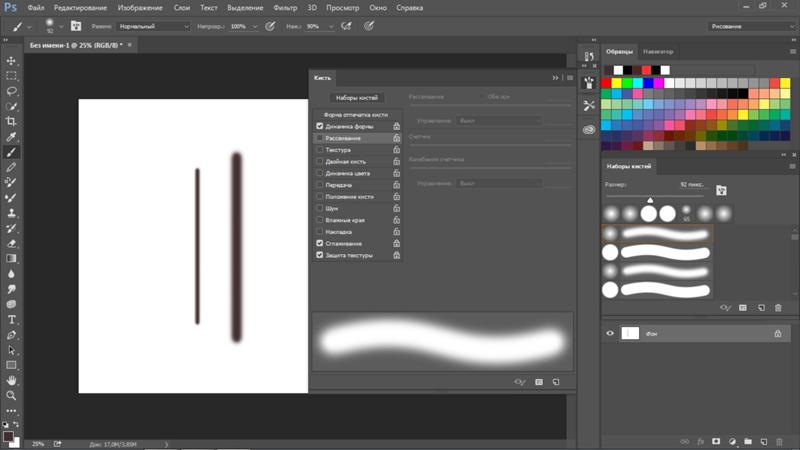800x450 pixels.
Task: Switch to the Навигатор tab
Action: pos(658,51)
